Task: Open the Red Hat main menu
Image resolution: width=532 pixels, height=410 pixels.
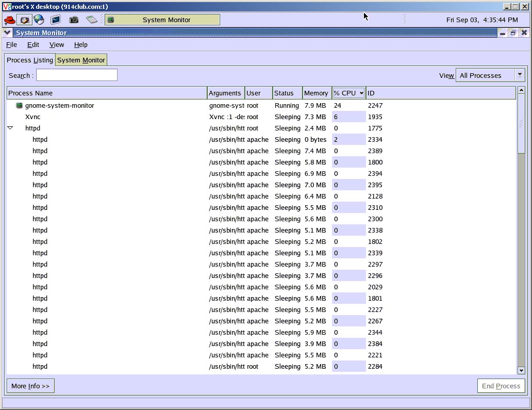Action: (x=9, y=20)
